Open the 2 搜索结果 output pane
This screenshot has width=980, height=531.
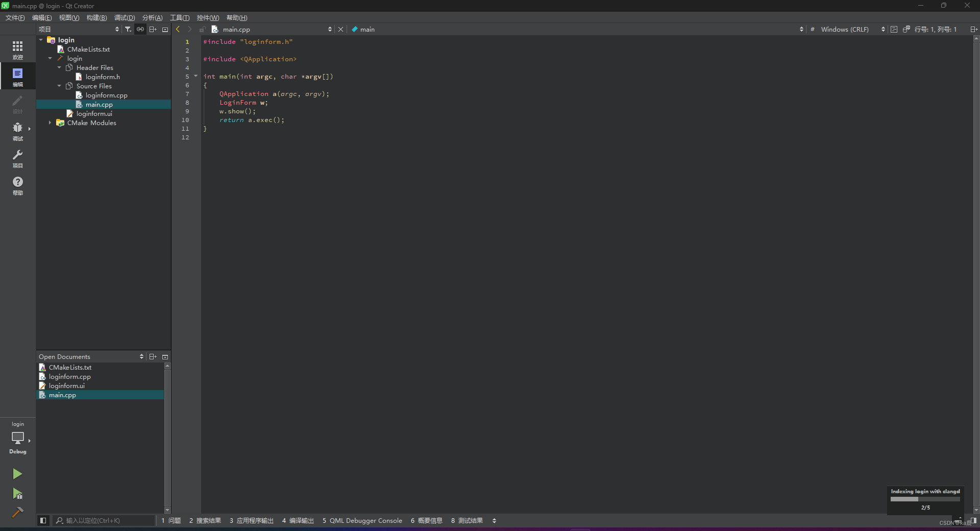(205, 520)
